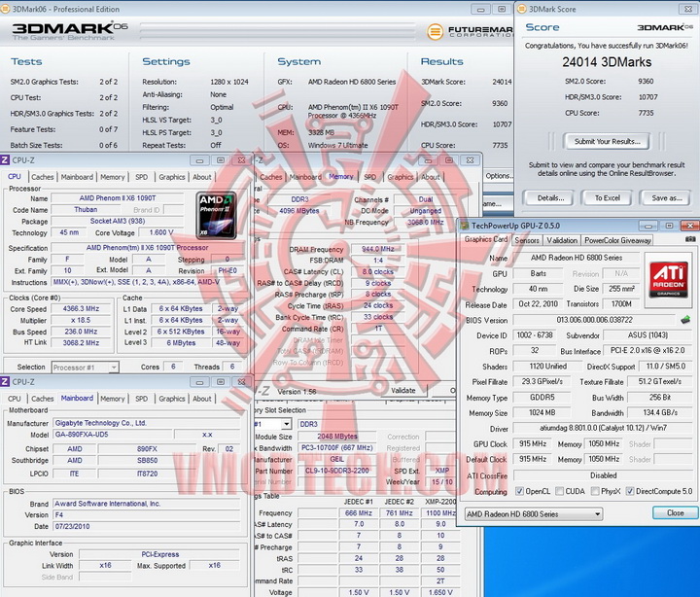Open the Processor #1 selection dropdown
The image size is (700, 597).
86,368
